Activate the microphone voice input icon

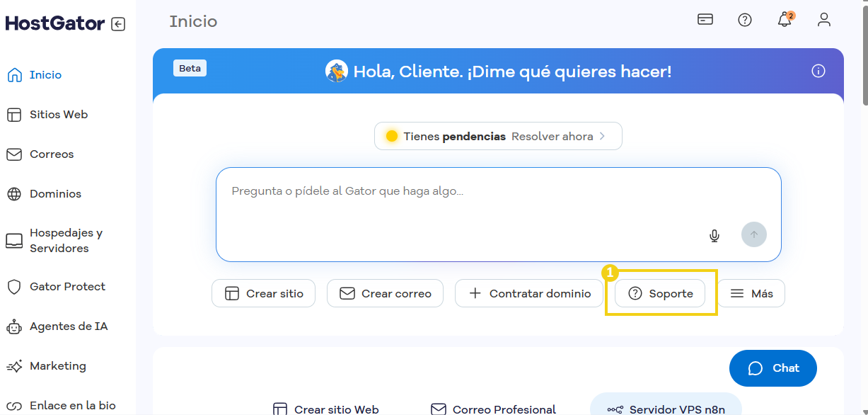tap(714, 235)
